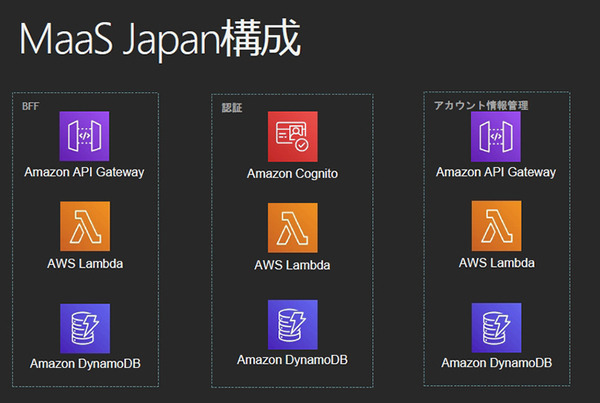
Task: Click DynamoDB icon in アカウント情報管理 group
Action: [496, 327]
